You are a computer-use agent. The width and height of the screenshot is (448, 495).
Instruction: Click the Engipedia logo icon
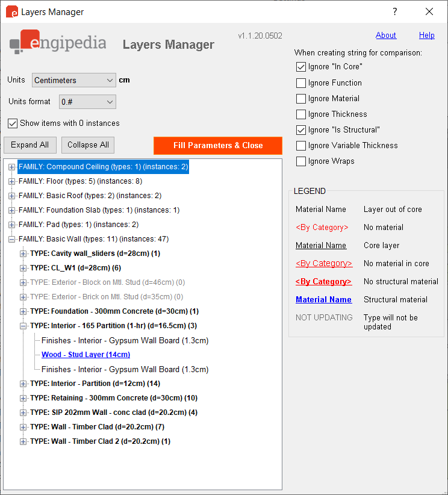point(24,42)
